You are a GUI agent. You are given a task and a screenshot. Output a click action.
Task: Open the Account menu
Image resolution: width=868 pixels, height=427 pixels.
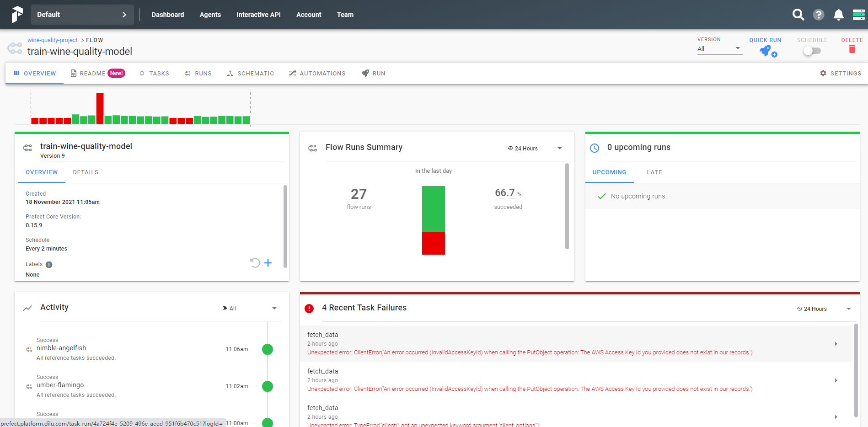tap(309, 15)
